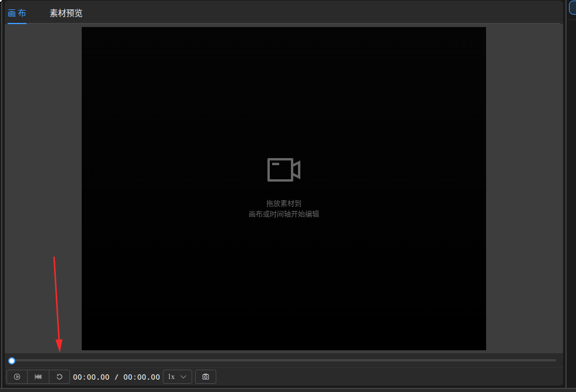The image size is (576, 392).
Task: Click the text 拖放素材到
Action: click(283, 203)
